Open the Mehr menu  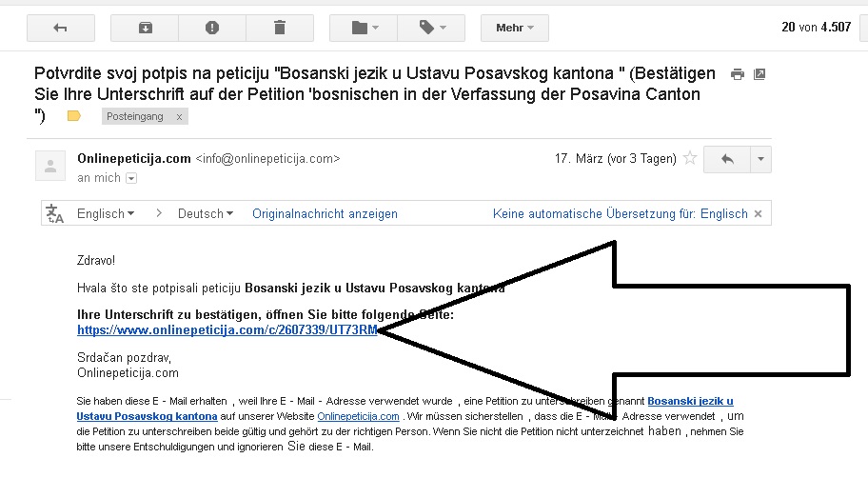point(514,28)
